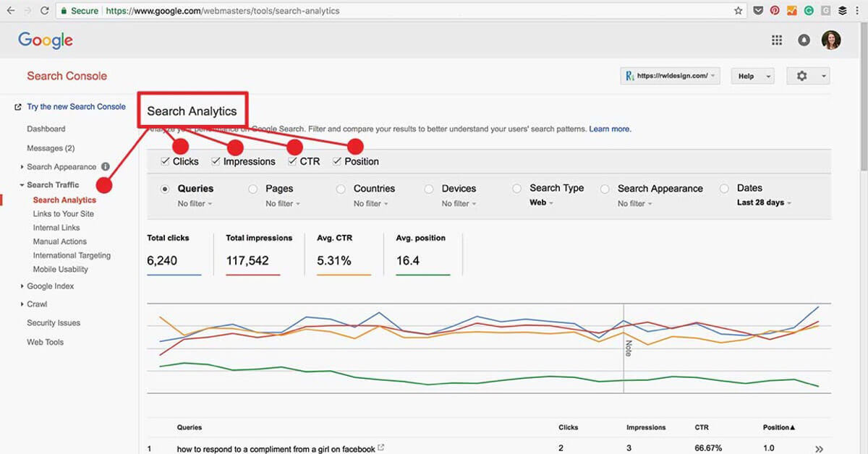Viewport: 868px width, 454px height.
Task: Open the No filter dropdown under Devices
Action: coord(459,204)
